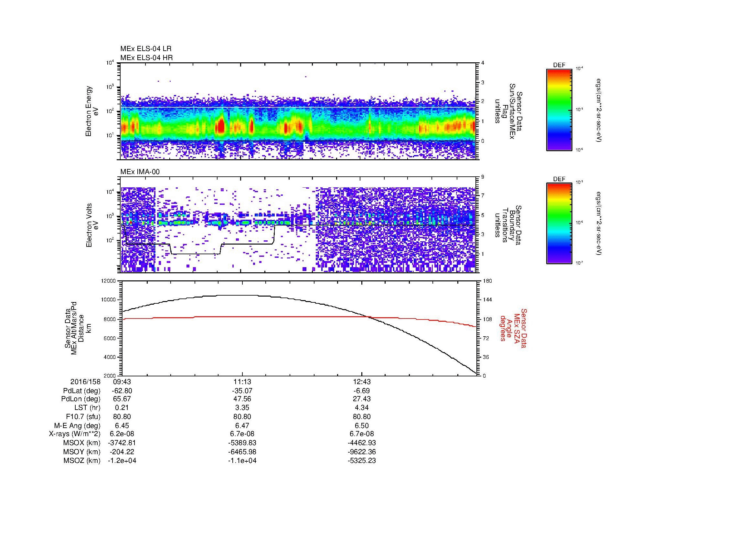Click the '12:43' time tick label
The height and width of the screenshot is (534, 756).
[x=362, y=382]
